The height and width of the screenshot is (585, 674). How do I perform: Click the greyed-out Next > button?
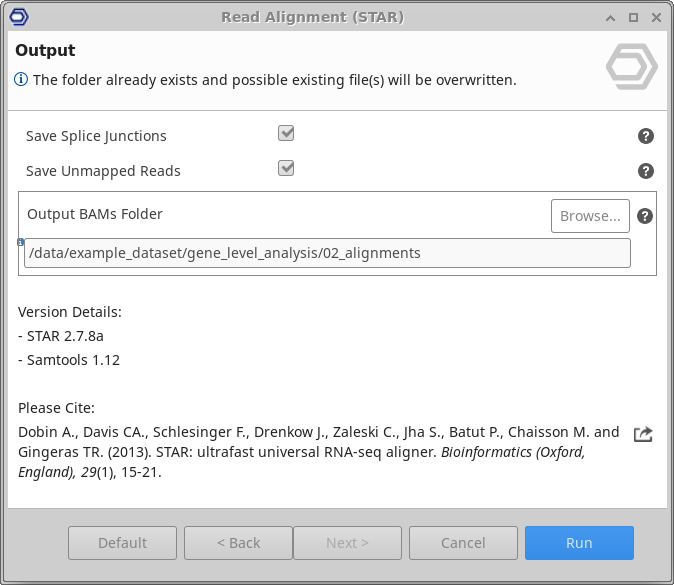tap(347, 543)
